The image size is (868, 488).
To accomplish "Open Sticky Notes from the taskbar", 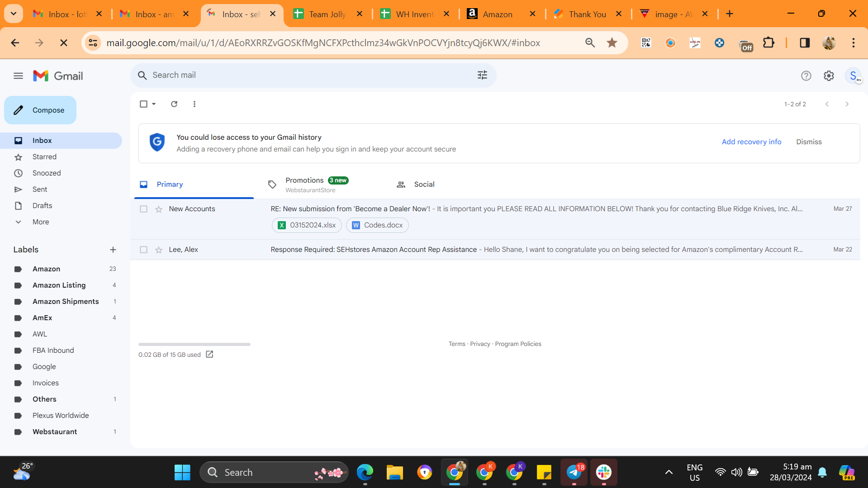I will 544,473.
